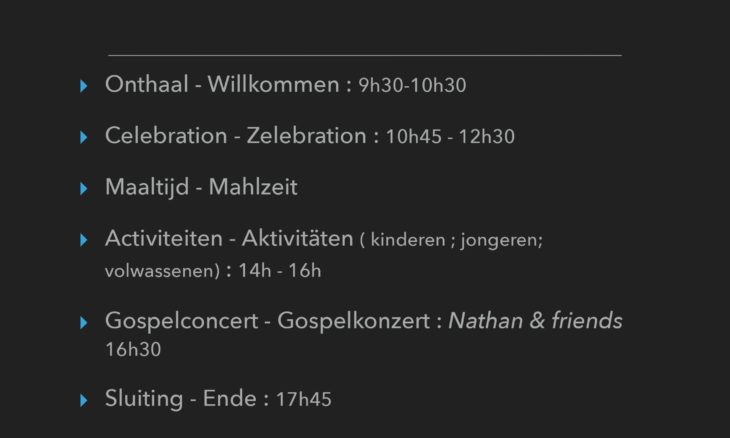The width and height of the screenshot is (730, 438).
Task: Click the blue arrow bullet beside Celebration
Action: (84, 137)
